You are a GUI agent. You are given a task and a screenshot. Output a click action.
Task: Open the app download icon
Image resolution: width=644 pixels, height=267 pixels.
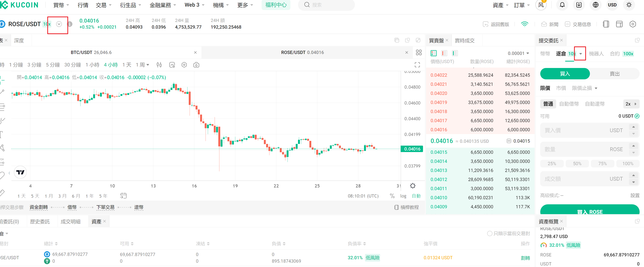click(x=579, y=5)
